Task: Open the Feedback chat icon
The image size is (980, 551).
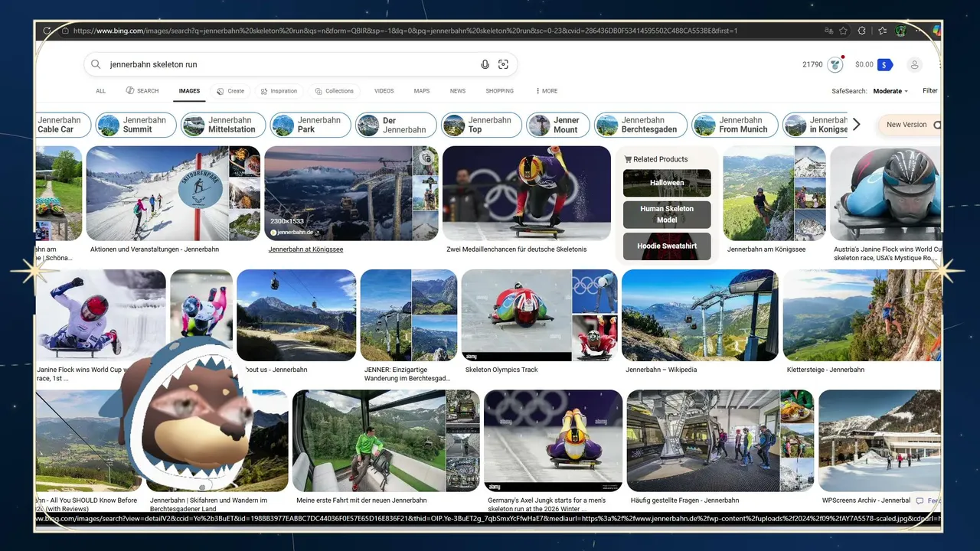Action: [920, 500]
